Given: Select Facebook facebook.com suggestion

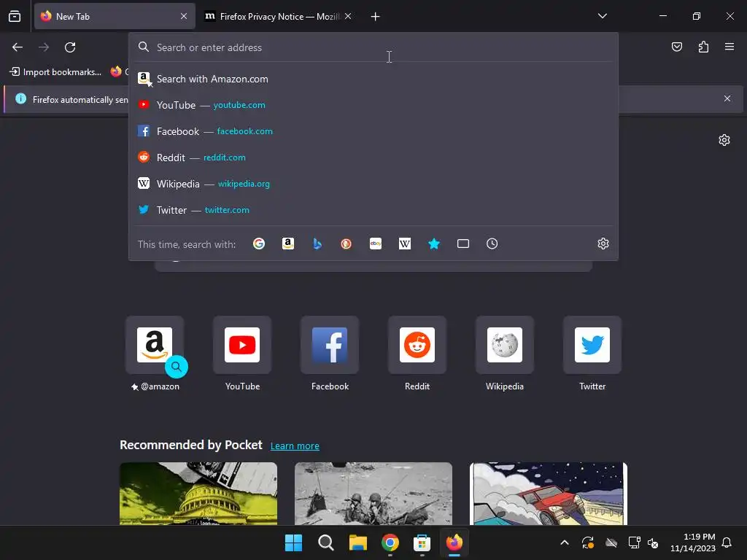Looking at the screenshot, I should (373, 131).
